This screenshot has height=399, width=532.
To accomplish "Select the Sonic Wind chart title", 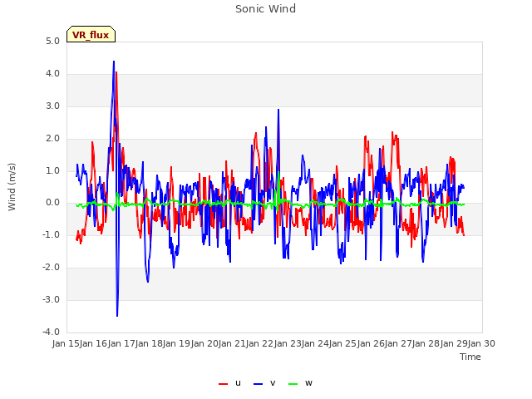I will (266, 8).
